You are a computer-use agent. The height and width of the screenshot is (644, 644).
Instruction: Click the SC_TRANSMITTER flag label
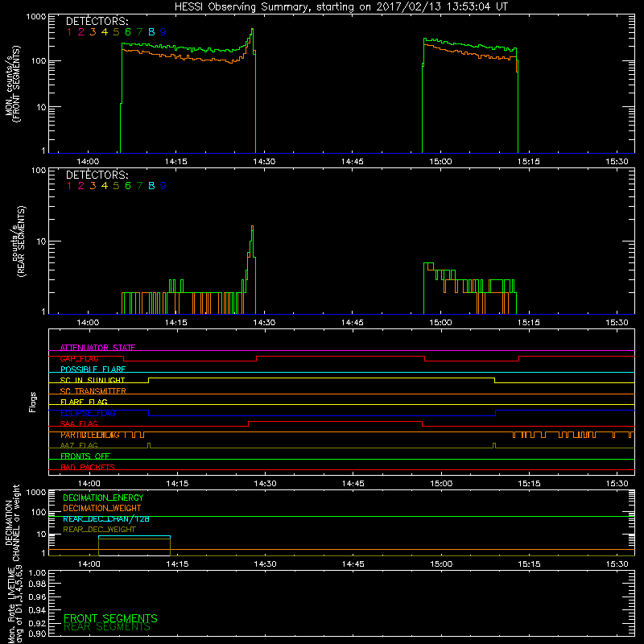93,391
